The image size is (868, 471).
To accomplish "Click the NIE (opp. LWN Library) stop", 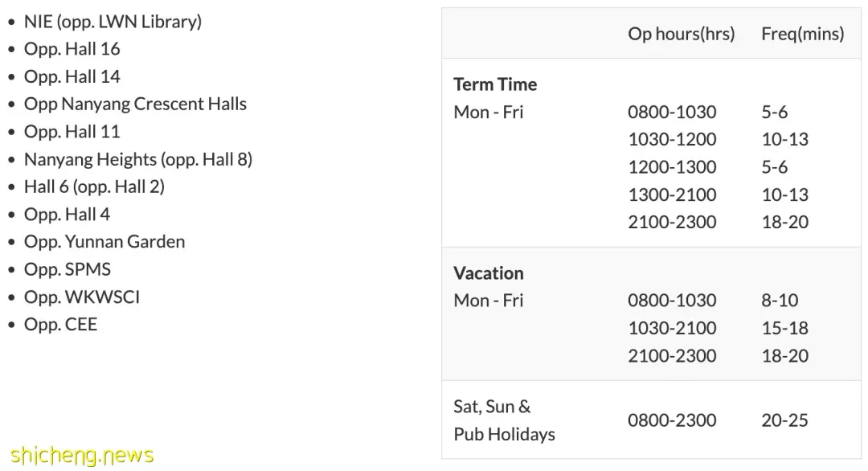I will (113, 22).
